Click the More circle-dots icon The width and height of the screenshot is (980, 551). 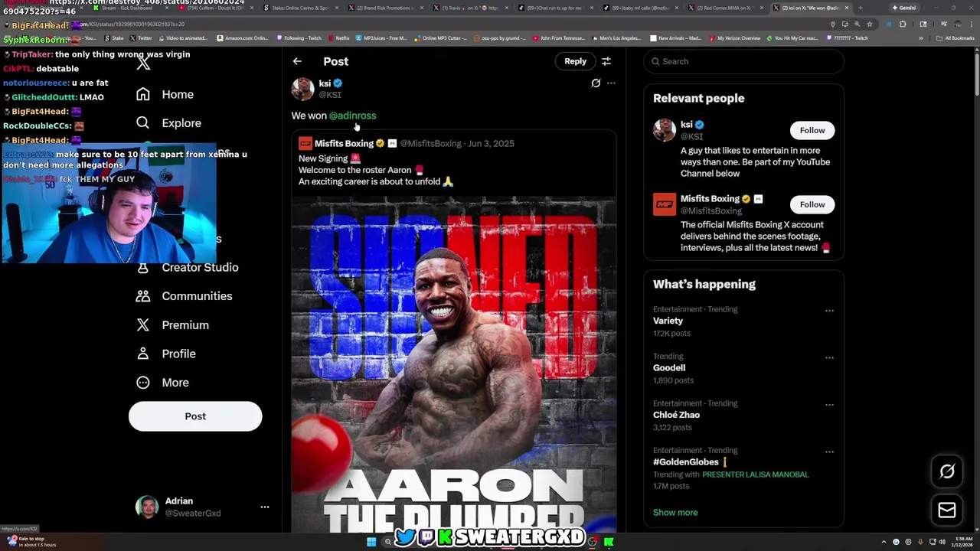(143, 383)
